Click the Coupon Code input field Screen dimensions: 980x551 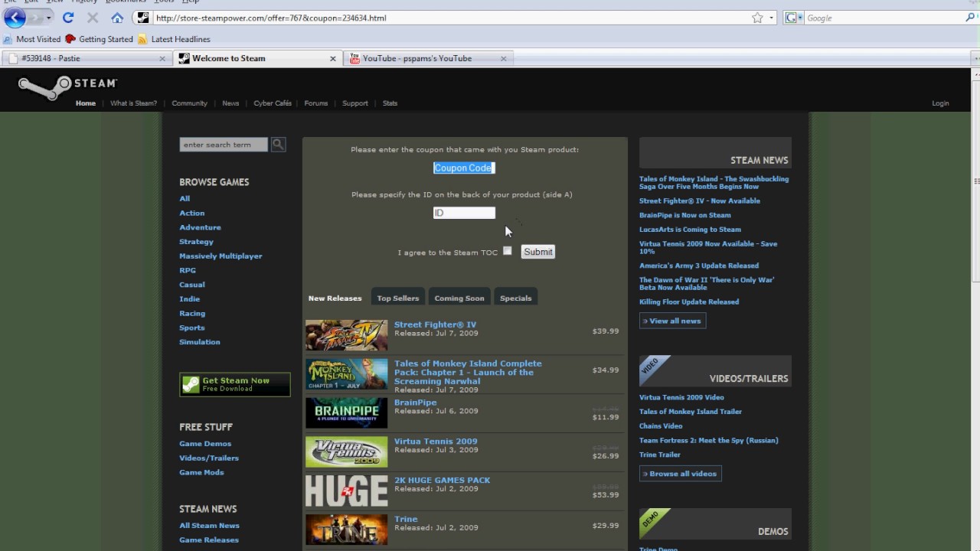pos(464,168)
